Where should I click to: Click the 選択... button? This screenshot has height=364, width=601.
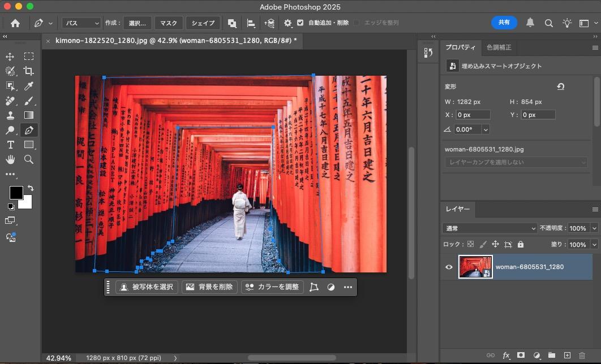pyautogui.click(x=137, y=23)
